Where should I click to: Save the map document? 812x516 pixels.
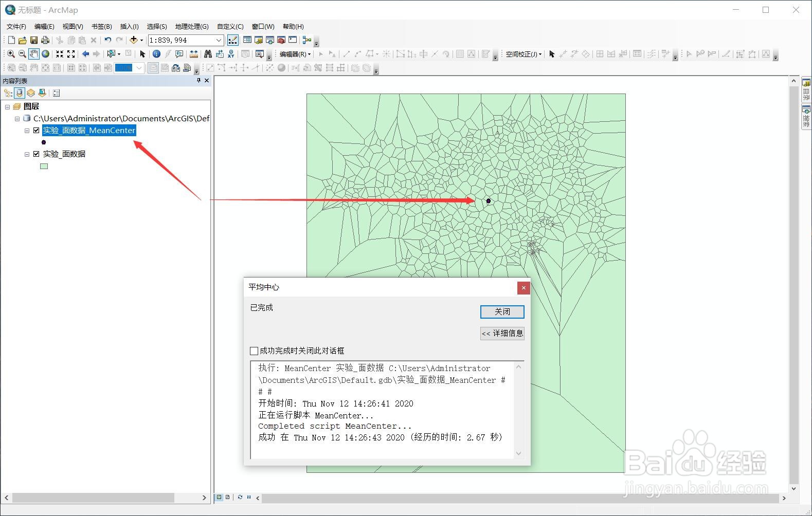pos(33,40)
